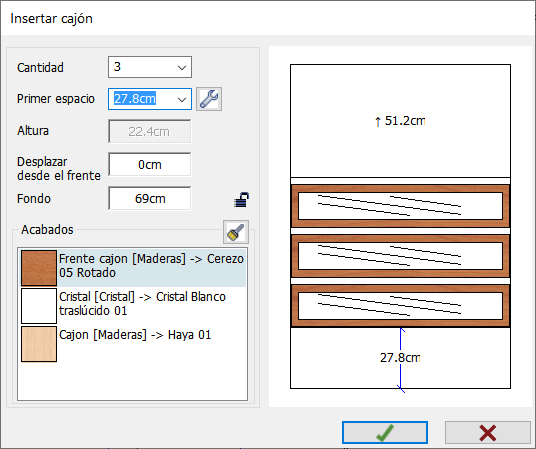The image size is (536, 449).
Task: Click the Primer espacio 27.8cm text field
Action: (143, 99)
